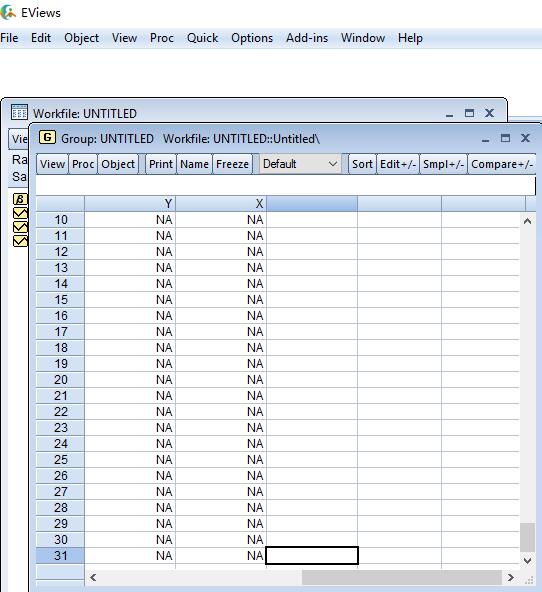The width and height of the screenshot is (542, 592).
Task: Click the Y value cell in row 18
Action: (x=130, y=348)
